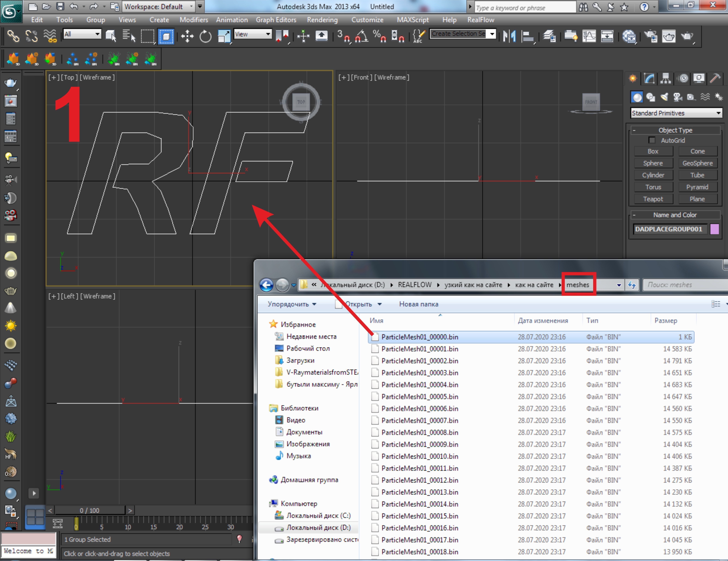Enable the AutoGrid checkbox
The width and height of the screenshot is (728, 561).
(x=652, y=140)
